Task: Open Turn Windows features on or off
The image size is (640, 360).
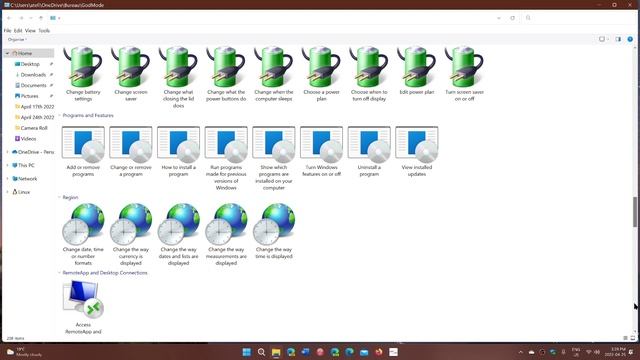Action: (321, 151)
